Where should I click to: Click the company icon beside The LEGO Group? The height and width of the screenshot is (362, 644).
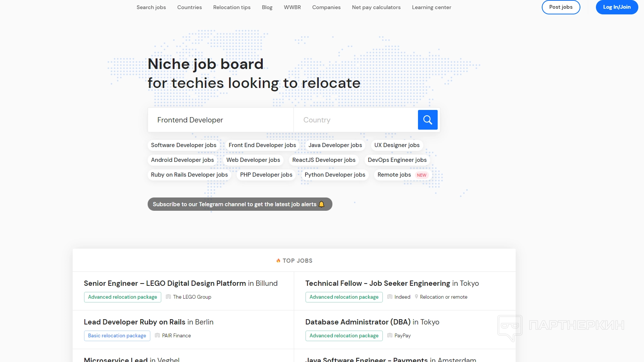click(x=168, y=297)
